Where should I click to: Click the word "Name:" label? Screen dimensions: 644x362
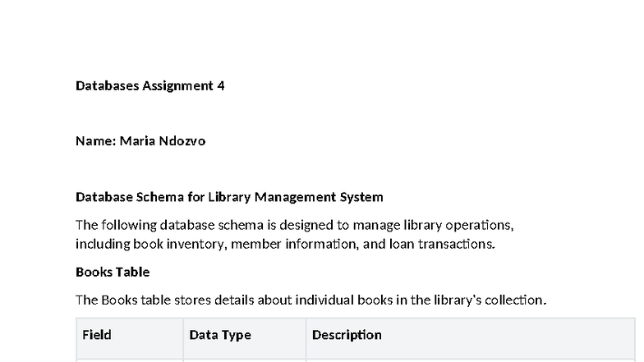click(x=96, y=141)
